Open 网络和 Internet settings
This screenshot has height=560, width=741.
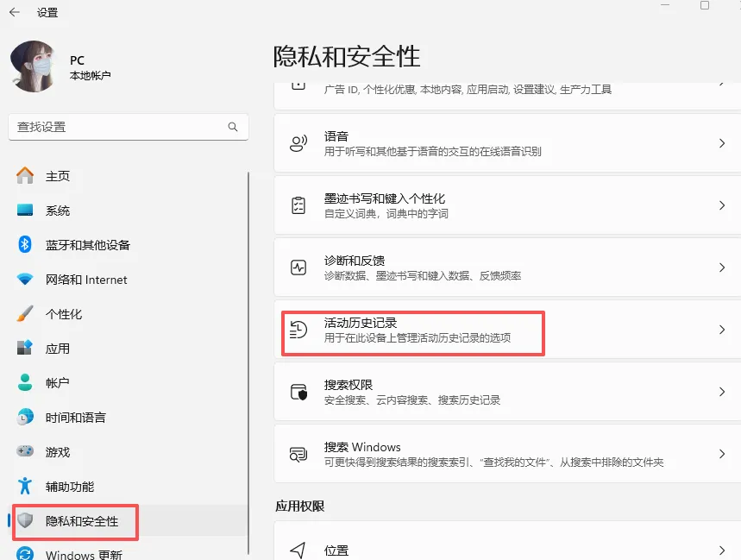pyautogui.click(x=129, y=280)
